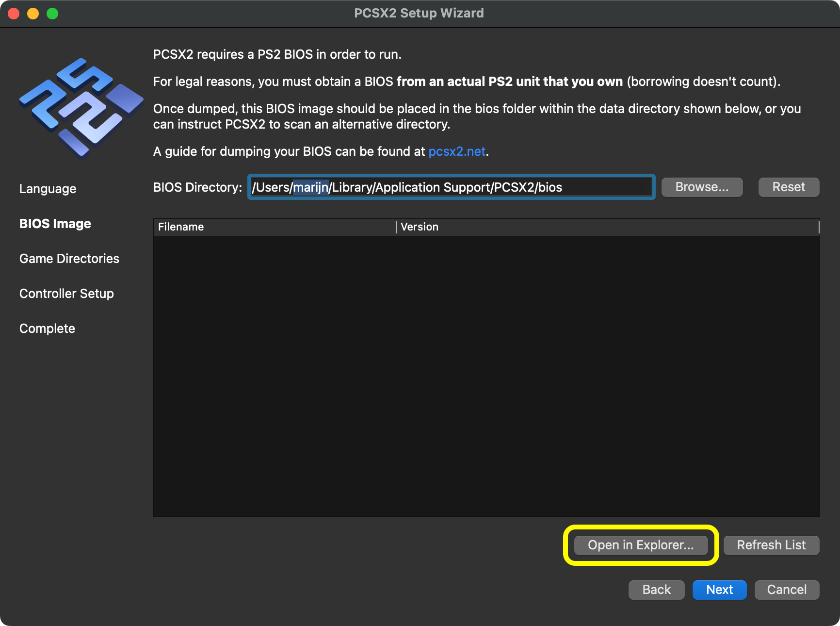Image resolution: width=840 pixels, height=626 pixels.
Task: Open the Controller Setup step
Action: (66, 294)
